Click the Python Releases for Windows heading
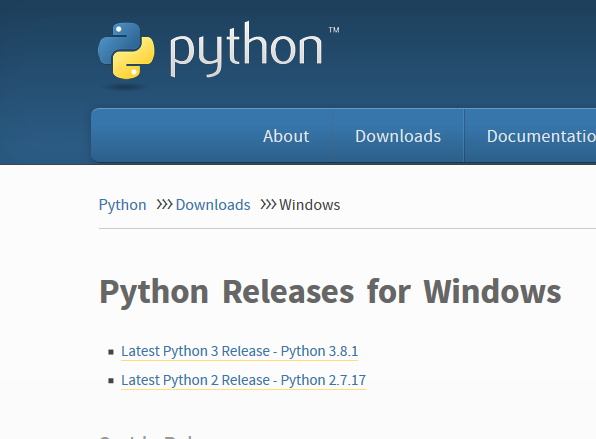 coord(330,292)
